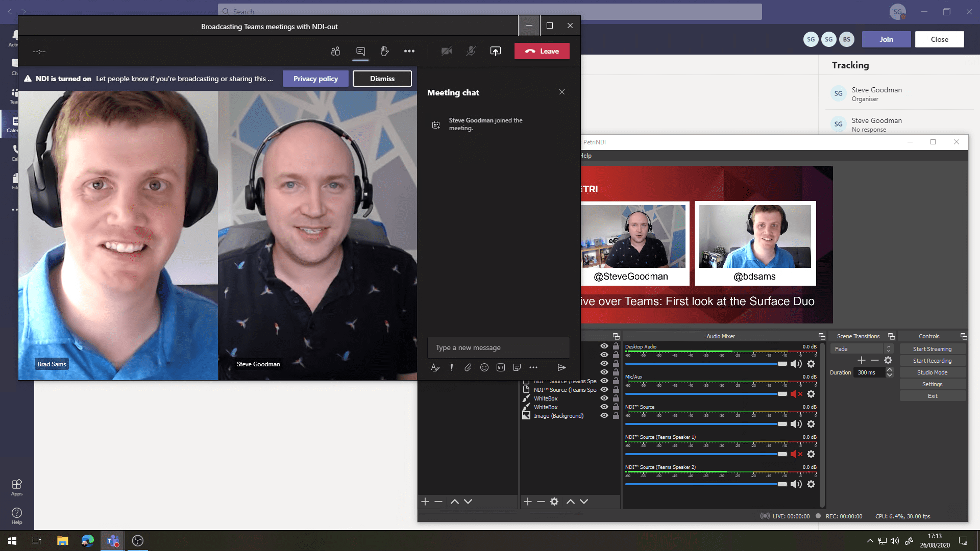Toggle eye visibility for WhiteBox layer

[x=604, y=397]
